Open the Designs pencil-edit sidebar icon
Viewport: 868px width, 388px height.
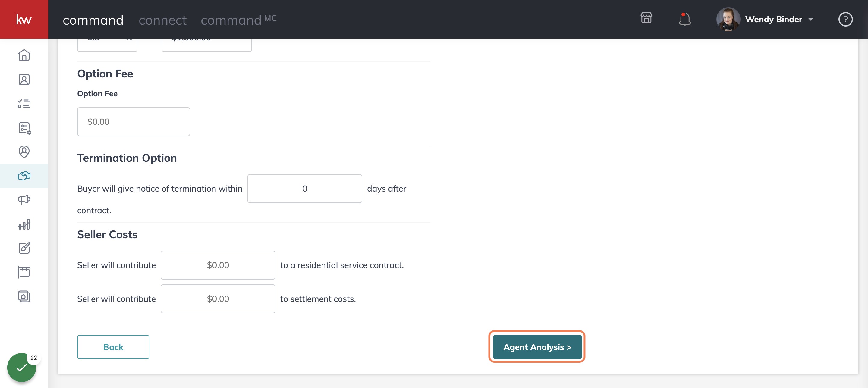24,248
